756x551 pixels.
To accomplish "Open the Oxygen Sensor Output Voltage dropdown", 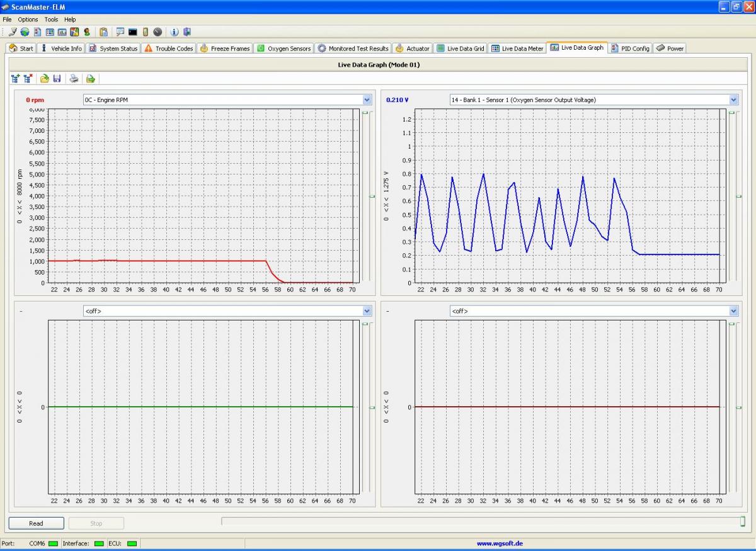I will click(733, 99).
